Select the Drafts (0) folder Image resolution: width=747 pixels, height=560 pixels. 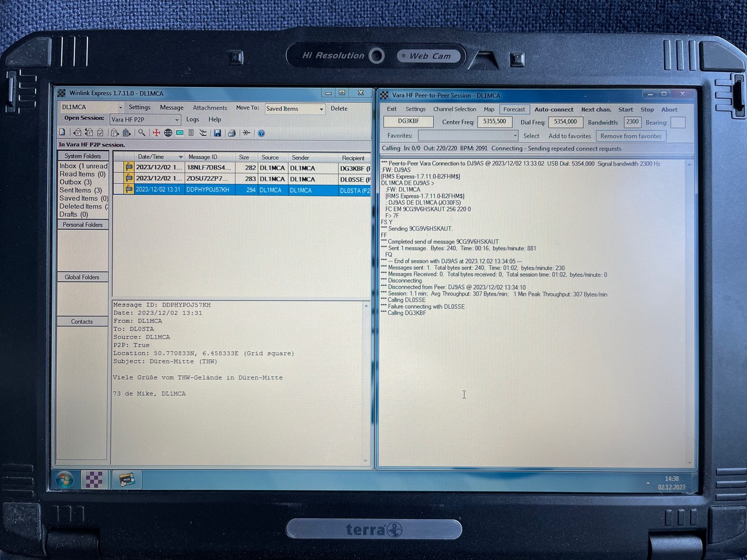coord(74,215)
